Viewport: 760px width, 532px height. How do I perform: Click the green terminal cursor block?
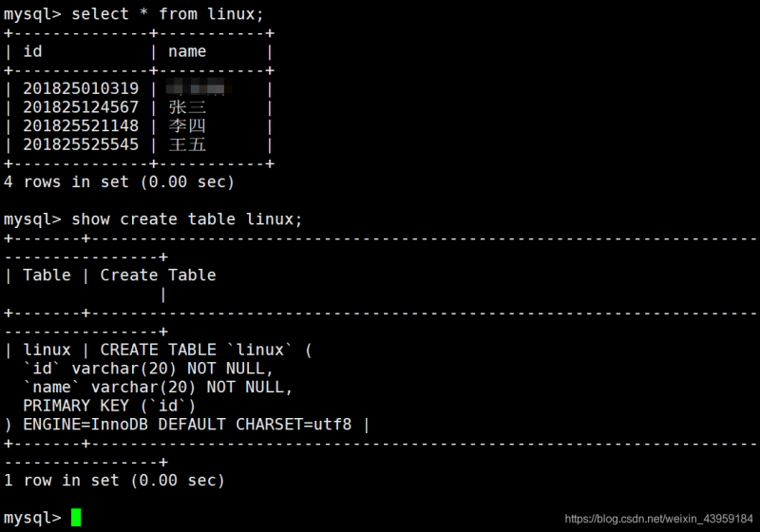tap(76, 517)
